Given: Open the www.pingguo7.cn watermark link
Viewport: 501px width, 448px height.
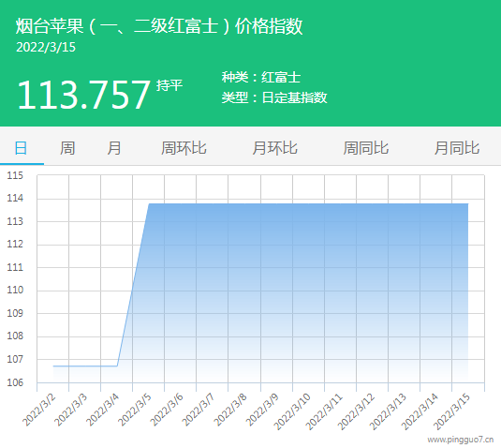Looking at the screenshot, I should [461, 440].
